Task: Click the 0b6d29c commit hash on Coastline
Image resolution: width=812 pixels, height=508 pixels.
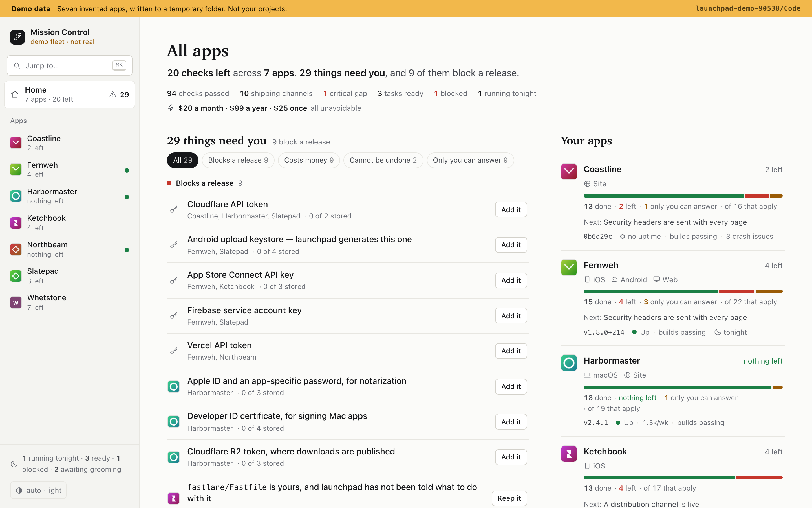Action: tap(598, 237)
